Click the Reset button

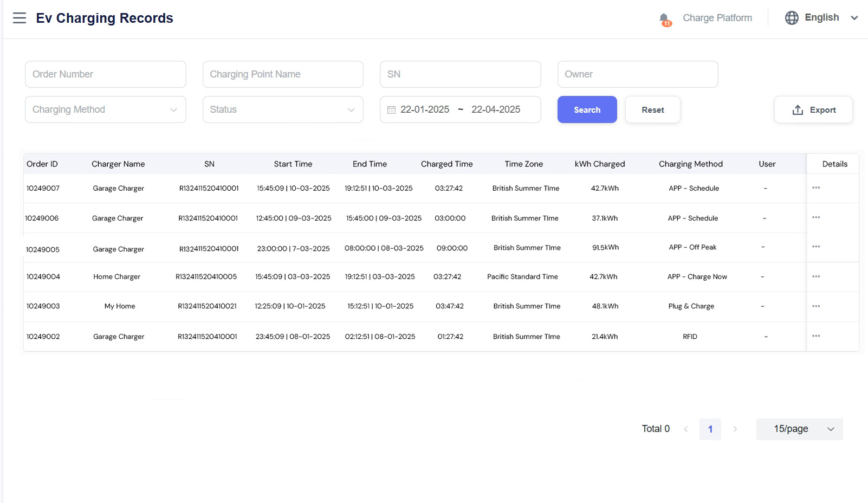[653, 109]
